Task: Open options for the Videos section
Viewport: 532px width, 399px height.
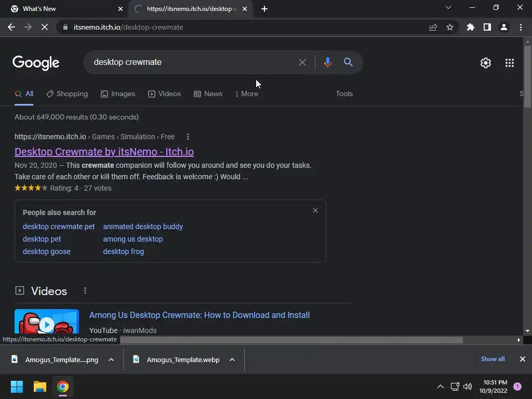Action: coord(85,291)
